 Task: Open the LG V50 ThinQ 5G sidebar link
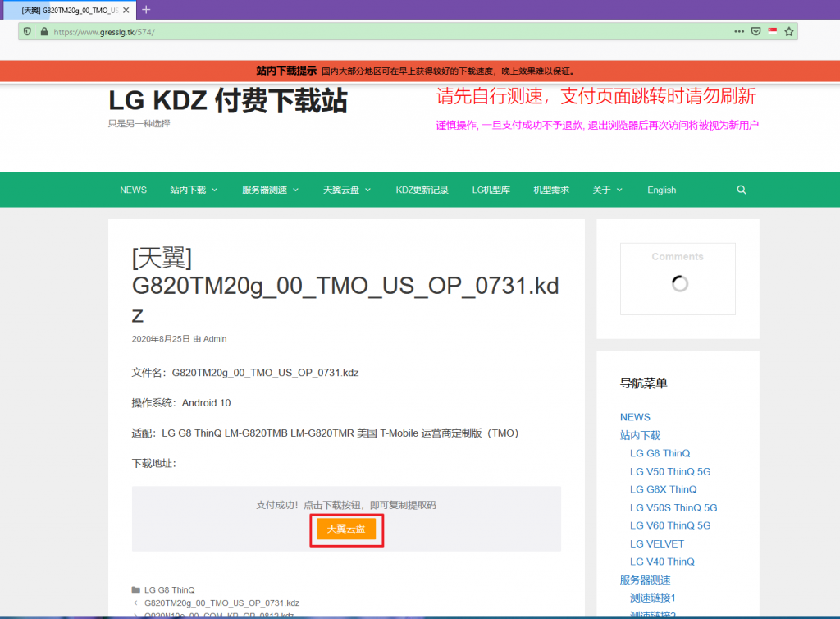tap(670, 471)
